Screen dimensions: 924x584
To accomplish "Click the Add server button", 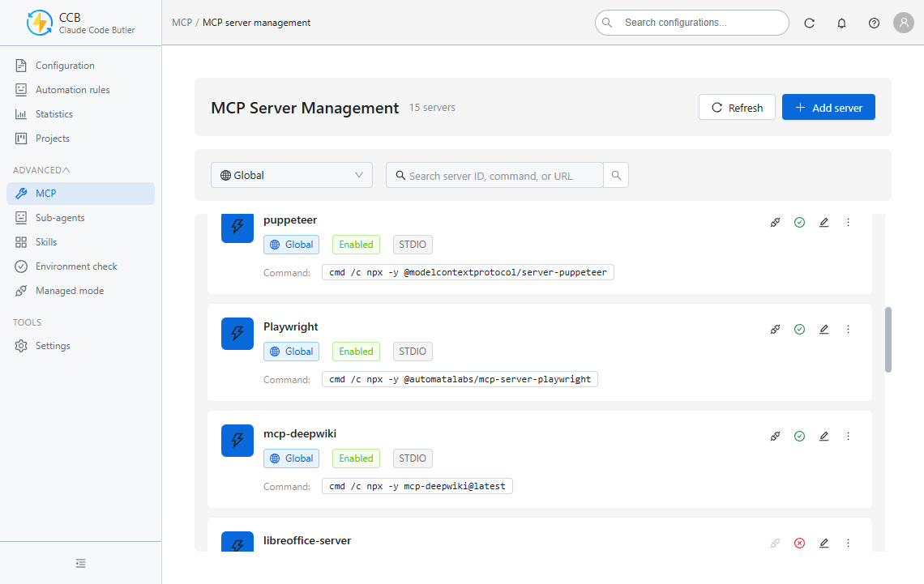I will [828, 107].
